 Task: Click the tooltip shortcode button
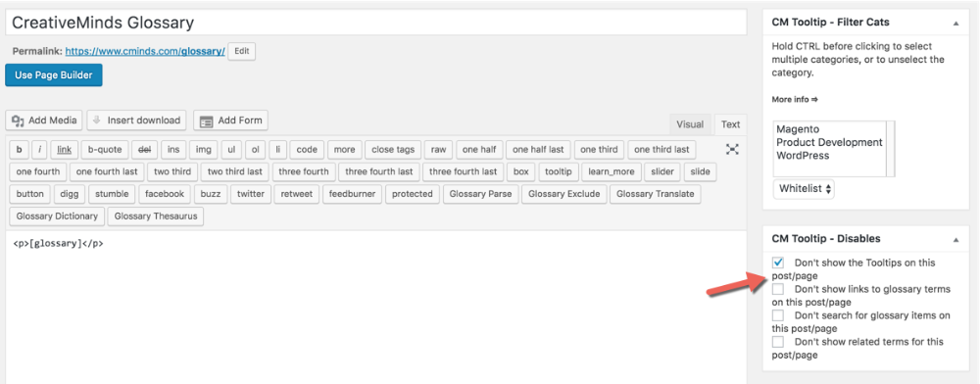559,171
